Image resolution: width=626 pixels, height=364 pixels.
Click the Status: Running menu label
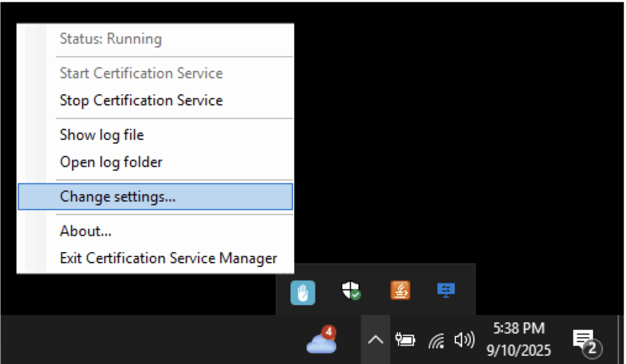(111, 39)
